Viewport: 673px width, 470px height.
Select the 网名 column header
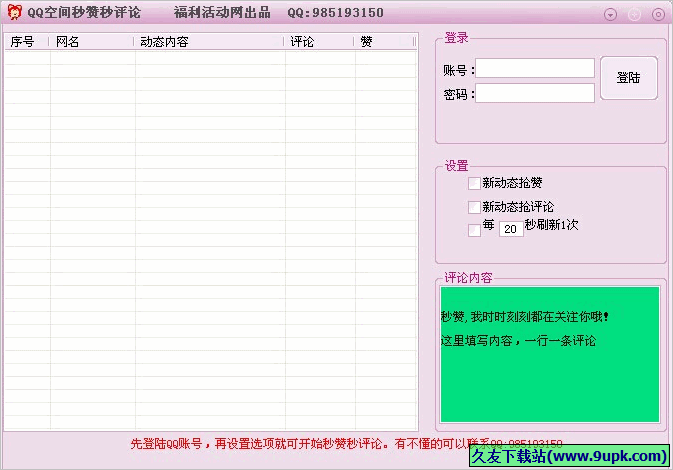point(91,42)
